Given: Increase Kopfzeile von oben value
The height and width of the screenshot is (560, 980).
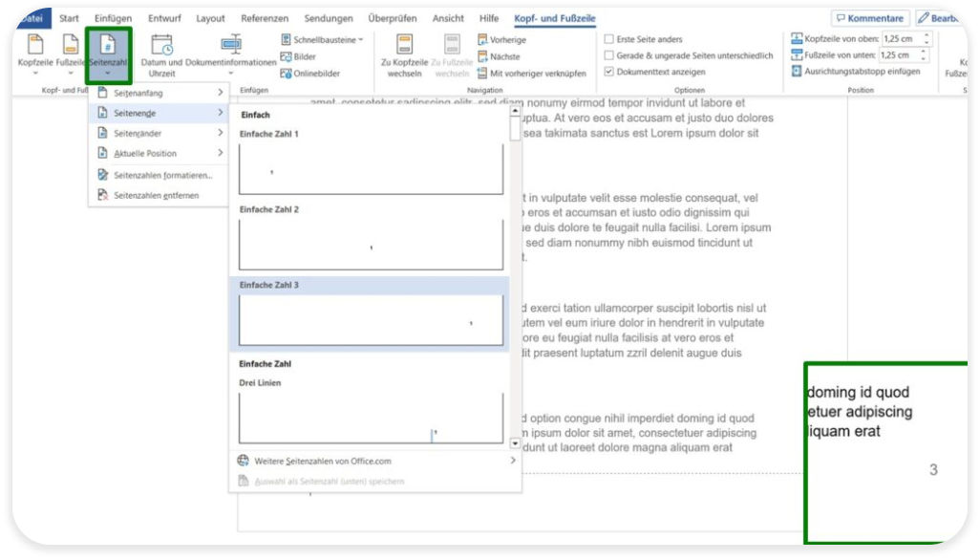Looking at the screenshot, I should pos(927,35).
